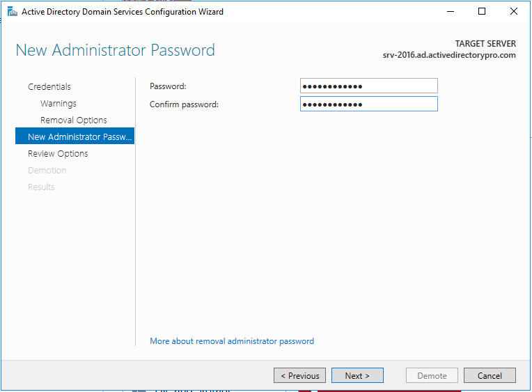Click the Password input field
Viewport: 532px width, 392px height.
[369, 86]
